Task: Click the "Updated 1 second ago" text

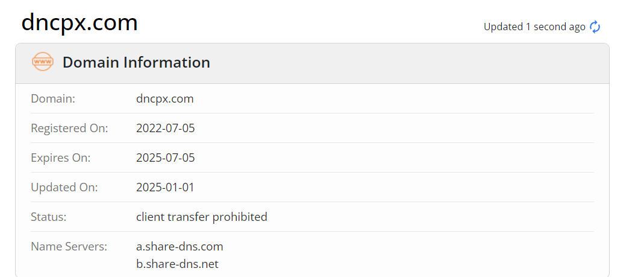Action: [534, 27]
